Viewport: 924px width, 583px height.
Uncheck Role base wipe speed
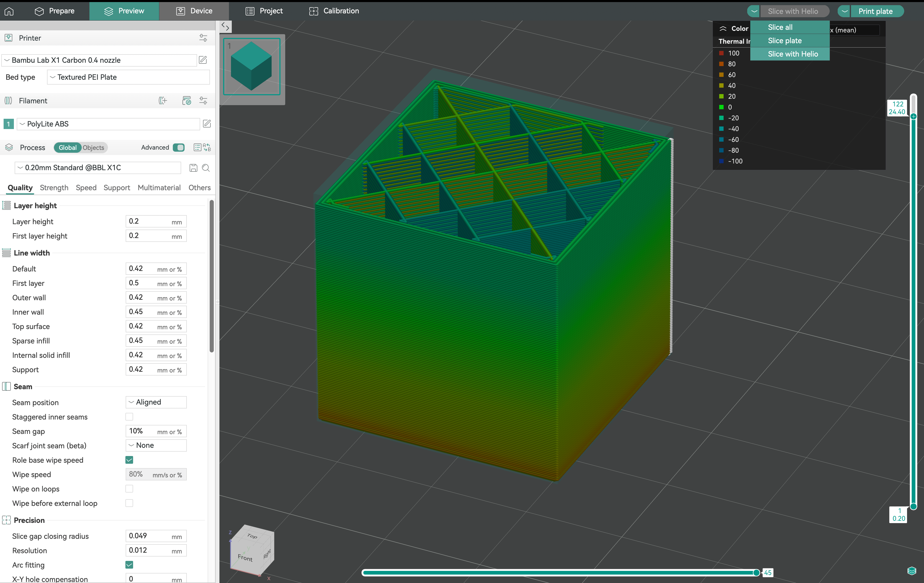click(129, 460)
